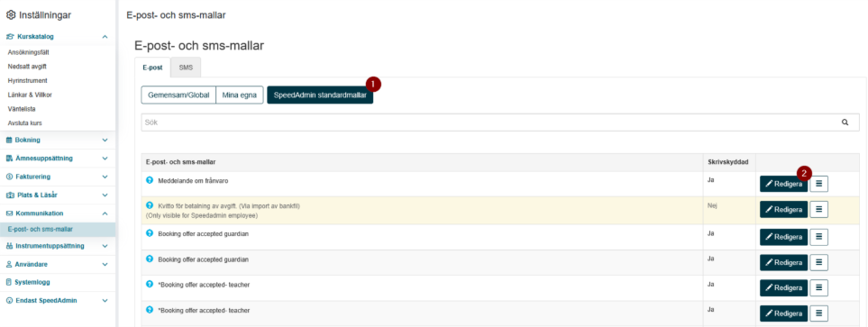Click the Bokning calendar icon

point(9,140)
